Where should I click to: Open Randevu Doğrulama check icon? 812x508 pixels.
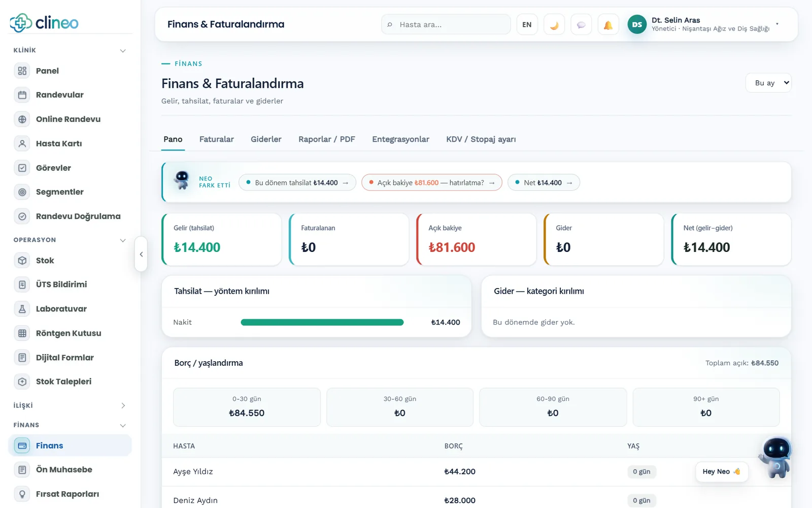[x=22, y=216]
